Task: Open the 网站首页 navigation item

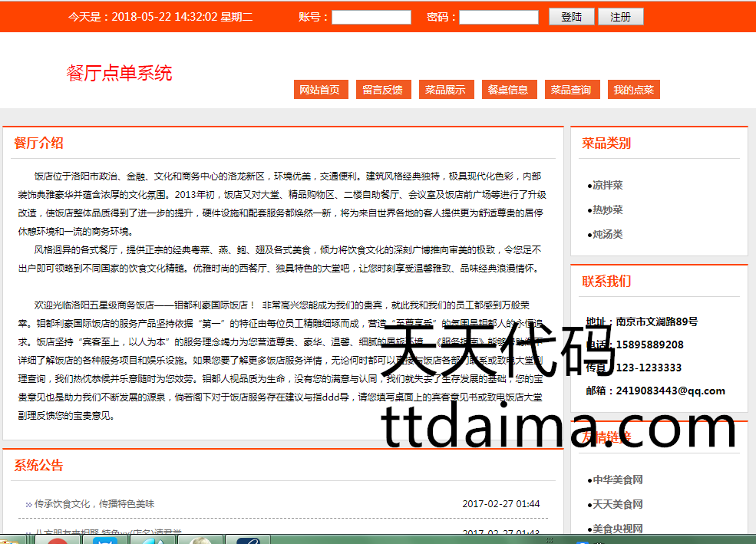Action: click(319, 90)
